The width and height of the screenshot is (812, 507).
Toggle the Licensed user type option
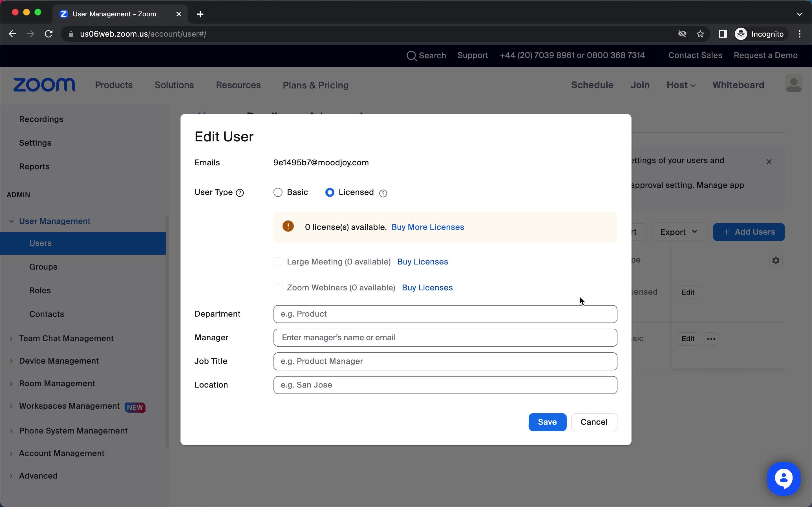tap(330, 192)
